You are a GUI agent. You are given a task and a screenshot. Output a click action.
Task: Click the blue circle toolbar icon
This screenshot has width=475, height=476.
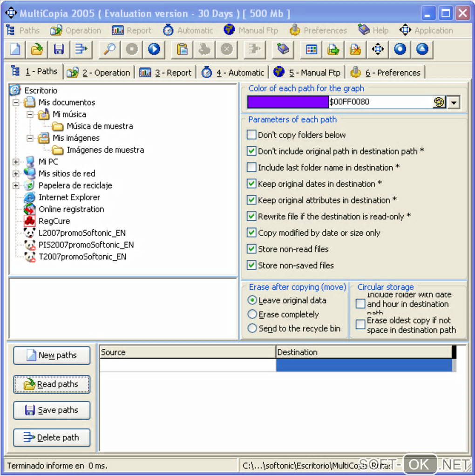coord(400,49)
